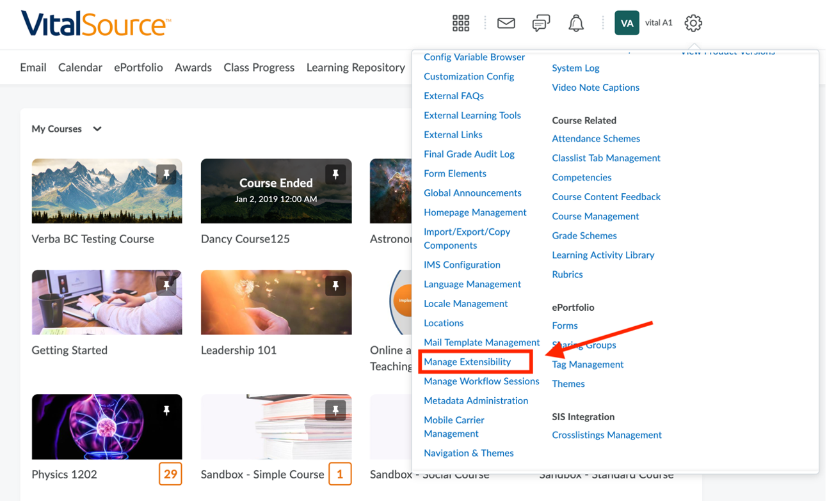Open ePortfolio Forms link
827x504 pixels.
565,326
